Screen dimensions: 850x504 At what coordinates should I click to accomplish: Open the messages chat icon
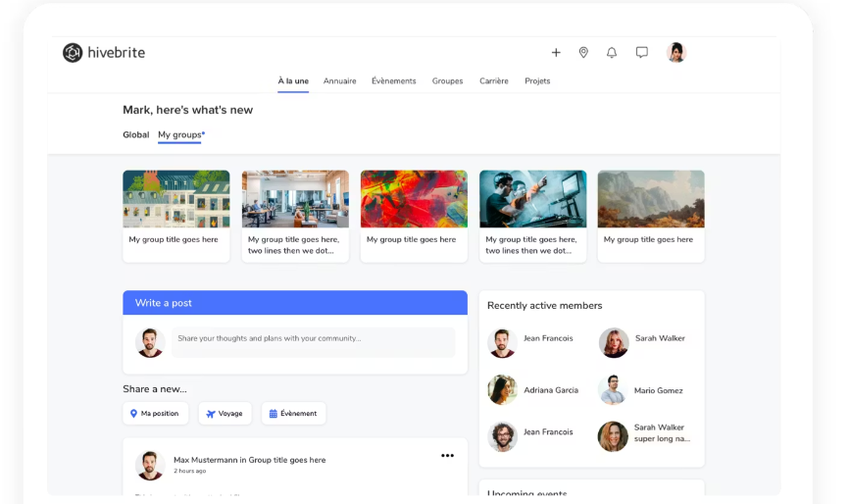tap(642, 53)
